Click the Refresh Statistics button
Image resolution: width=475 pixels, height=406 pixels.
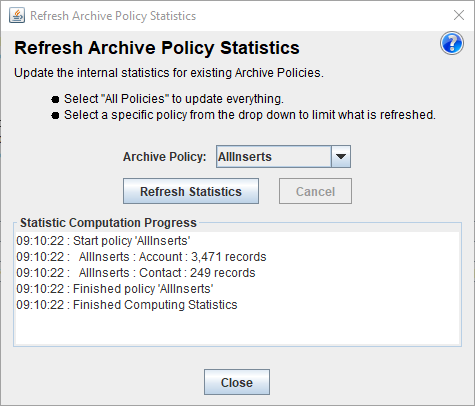pos(191,191)
